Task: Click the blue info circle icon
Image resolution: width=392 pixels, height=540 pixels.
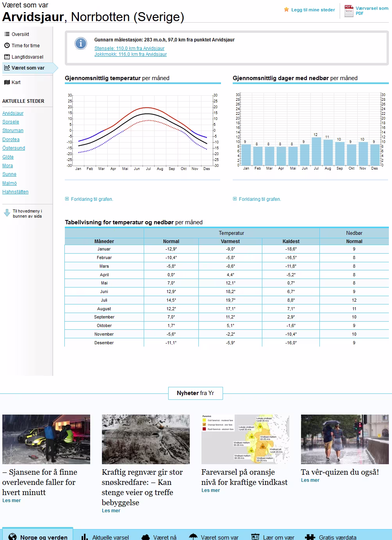Action: point(81,43)
